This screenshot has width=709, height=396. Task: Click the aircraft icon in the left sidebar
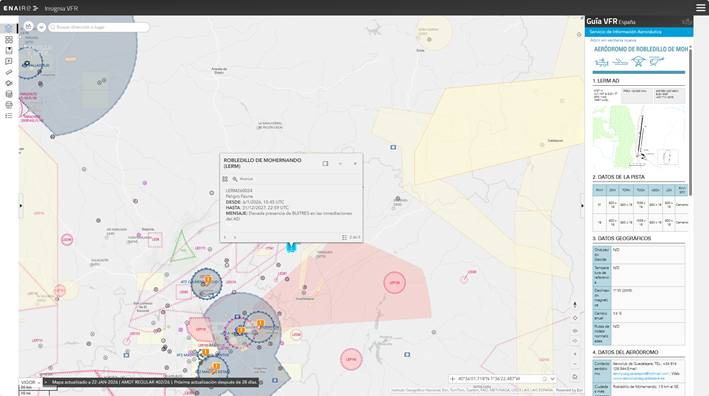point(9,83)
